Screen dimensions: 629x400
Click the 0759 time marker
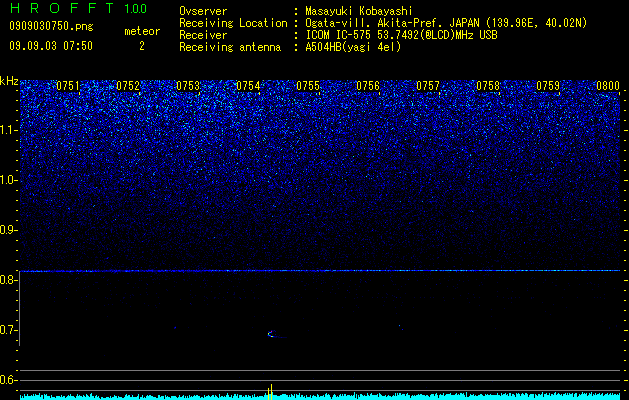click(x=548, y=86)
